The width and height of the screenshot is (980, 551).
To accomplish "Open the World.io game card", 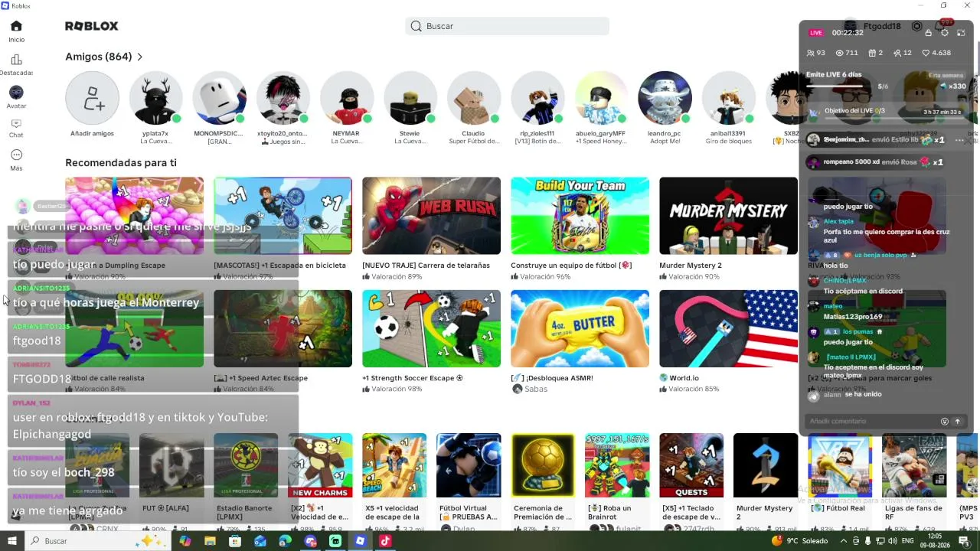I will point(728,328).
